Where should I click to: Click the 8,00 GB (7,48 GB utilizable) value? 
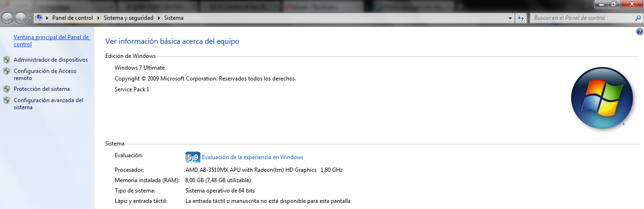pos(218,180)
